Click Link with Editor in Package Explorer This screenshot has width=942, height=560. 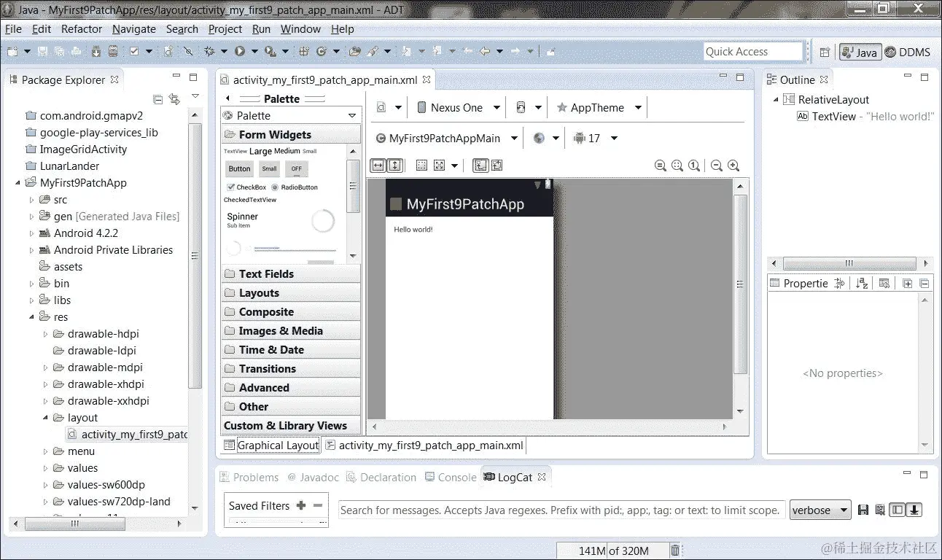point(174,99)
